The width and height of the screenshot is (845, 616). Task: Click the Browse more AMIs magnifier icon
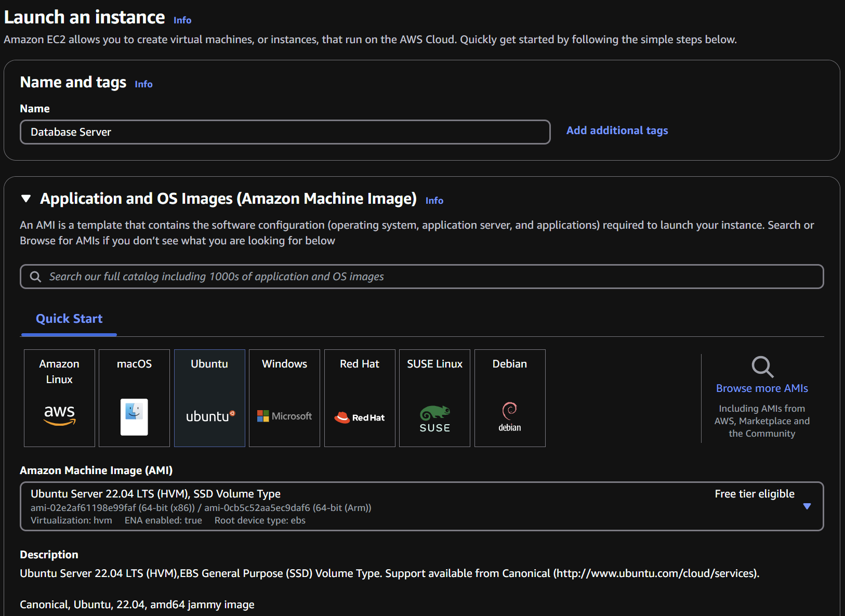[762, 366]
